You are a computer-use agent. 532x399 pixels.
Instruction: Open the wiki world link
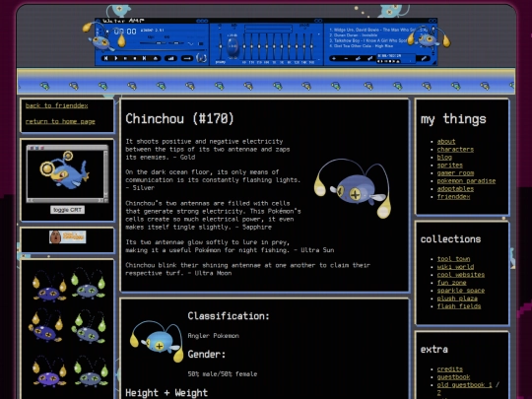455,267
